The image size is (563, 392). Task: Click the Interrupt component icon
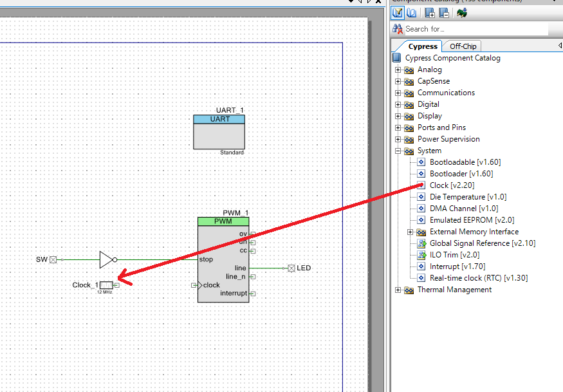tap(421, 266)
